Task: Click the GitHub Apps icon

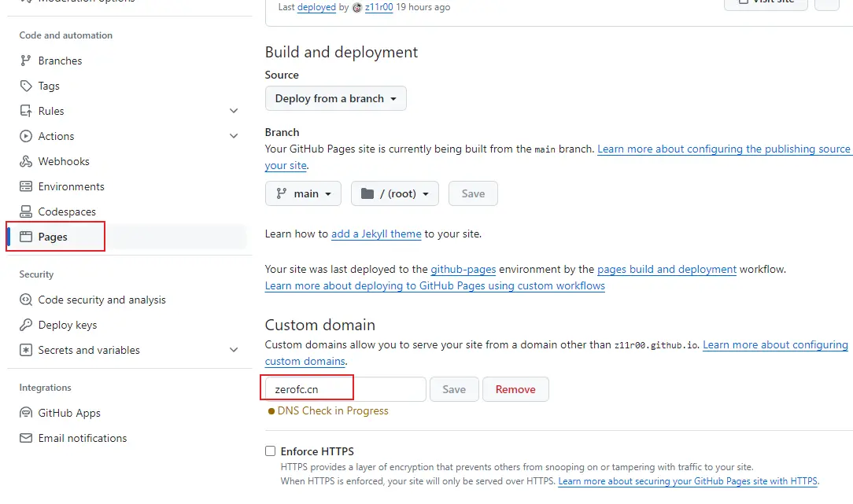Action: [26, 413]
